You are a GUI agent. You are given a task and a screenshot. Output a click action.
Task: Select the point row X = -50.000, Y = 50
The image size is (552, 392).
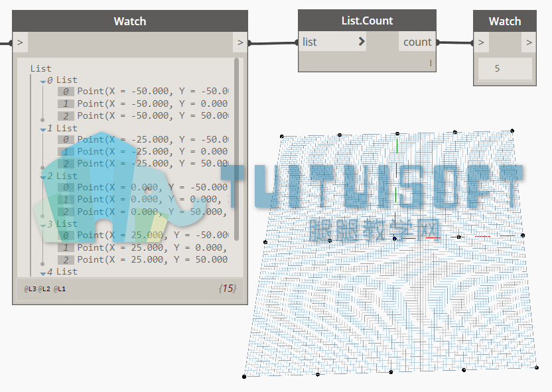143,116
